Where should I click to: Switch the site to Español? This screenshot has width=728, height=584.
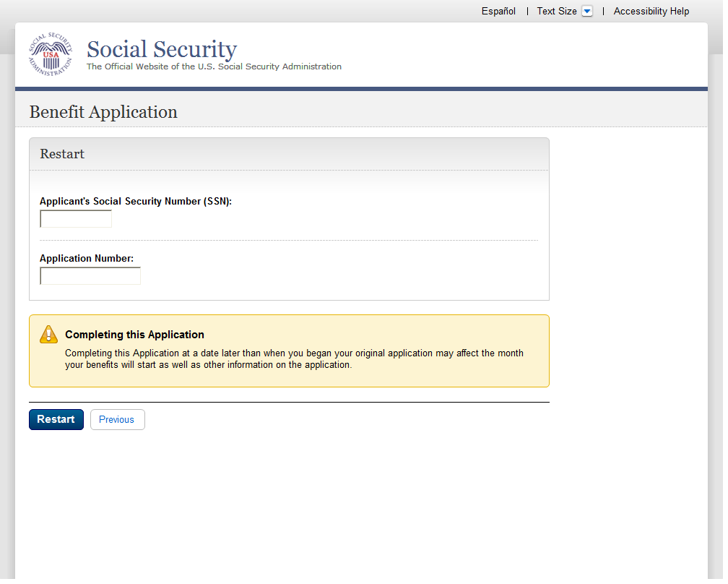click(498, 12)
